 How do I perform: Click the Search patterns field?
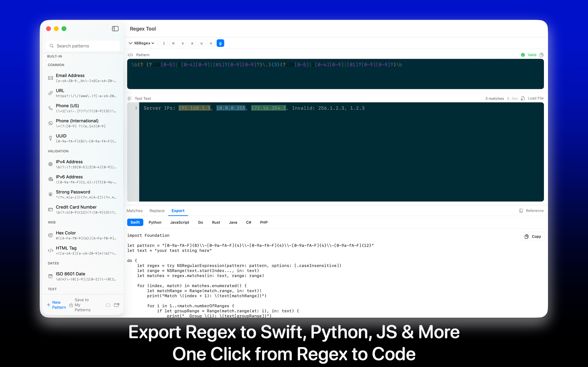83,46
